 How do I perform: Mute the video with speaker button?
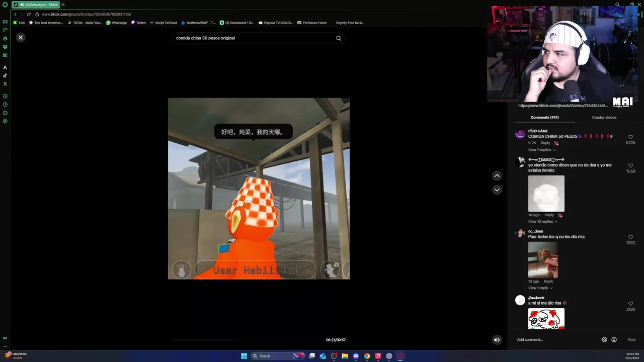[497, 340]
